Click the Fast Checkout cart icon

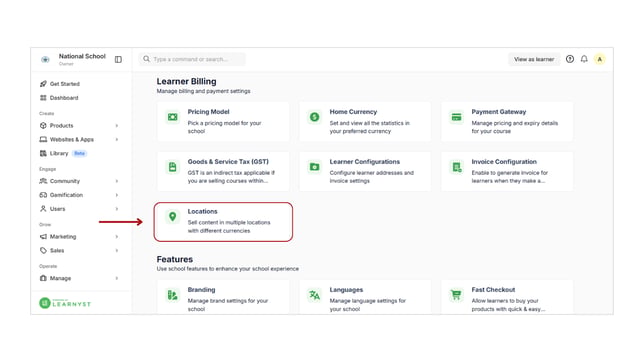(456, 295)
